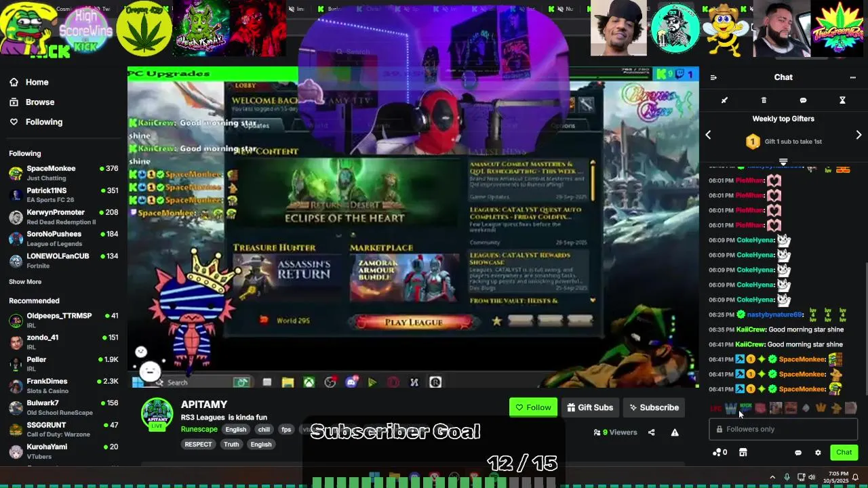Click the Gift Subs button
The image size is (868, 488).
(590, 407)
